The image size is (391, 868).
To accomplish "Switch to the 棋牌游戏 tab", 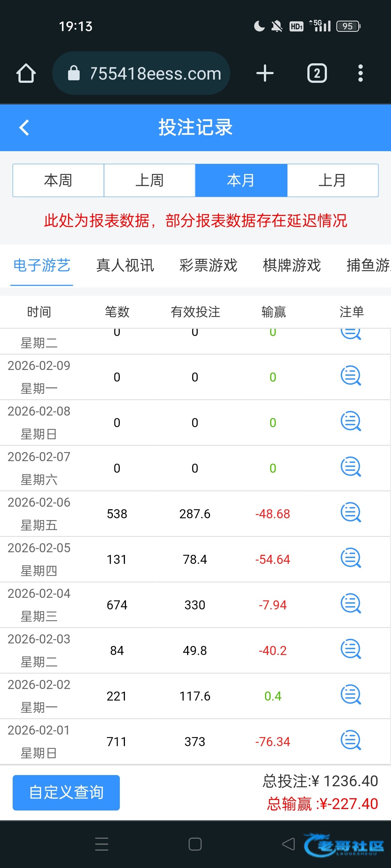I will [292, 265].
